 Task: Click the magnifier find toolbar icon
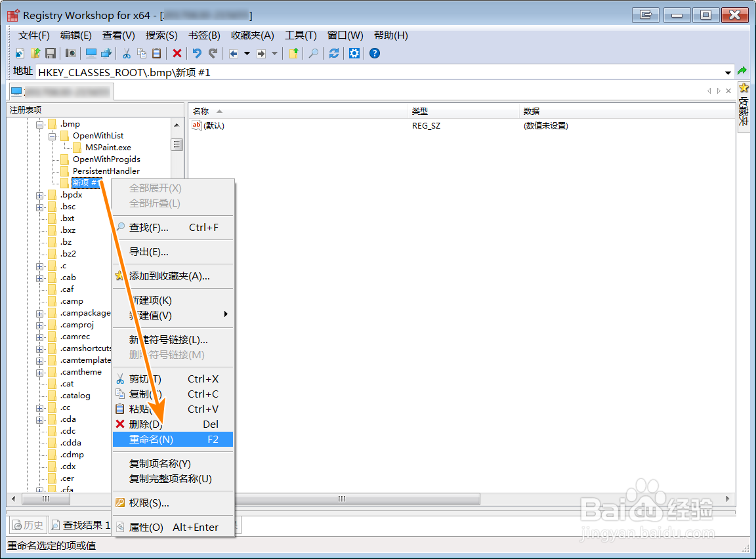(x=314, y=54)
